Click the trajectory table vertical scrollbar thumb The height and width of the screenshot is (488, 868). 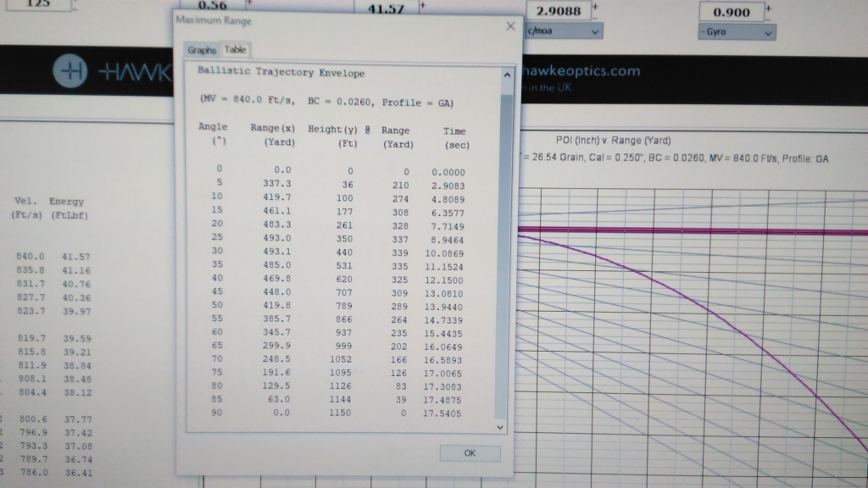coord(505,256)
